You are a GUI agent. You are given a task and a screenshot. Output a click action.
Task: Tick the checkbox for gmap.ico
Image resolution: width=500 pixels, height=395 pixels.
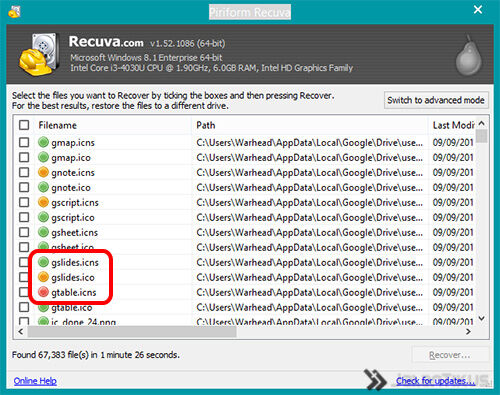pyautogui.click(x=24, y=157)
